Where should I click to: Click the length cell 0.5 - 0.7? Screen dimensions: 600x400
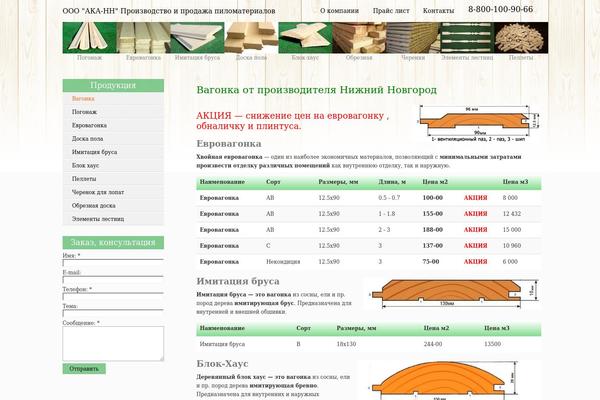(389, 198)
